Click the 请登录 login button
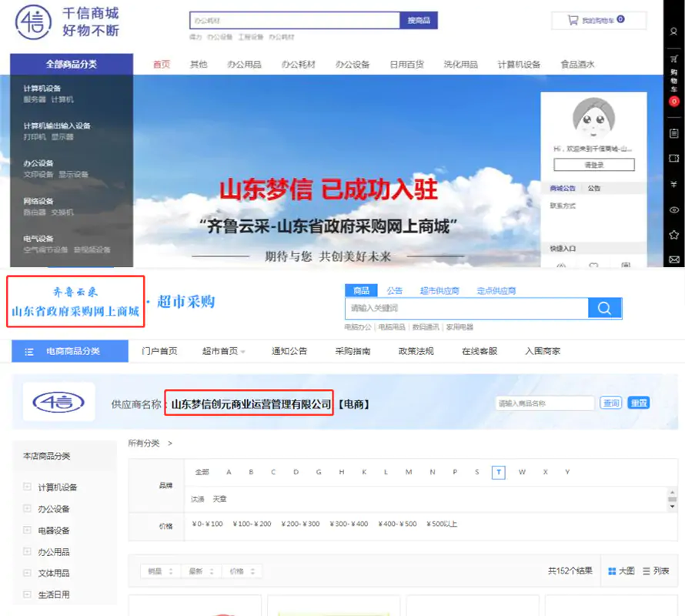Viewport: 685px width, 616px height. pos(593,165)
